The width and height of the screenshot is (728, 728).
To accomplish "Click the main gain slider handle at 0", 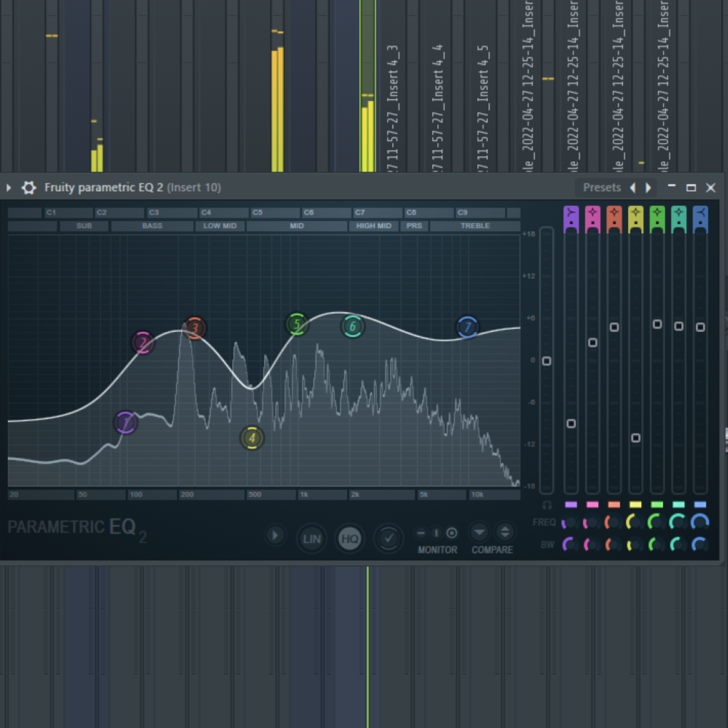I will (x=547, y=361).
